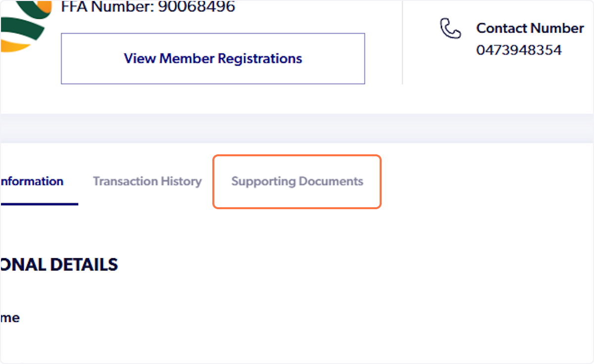Screen dimensions: 594x364
Task: Click View Member Registrations
Action: (x=213, y=58)
